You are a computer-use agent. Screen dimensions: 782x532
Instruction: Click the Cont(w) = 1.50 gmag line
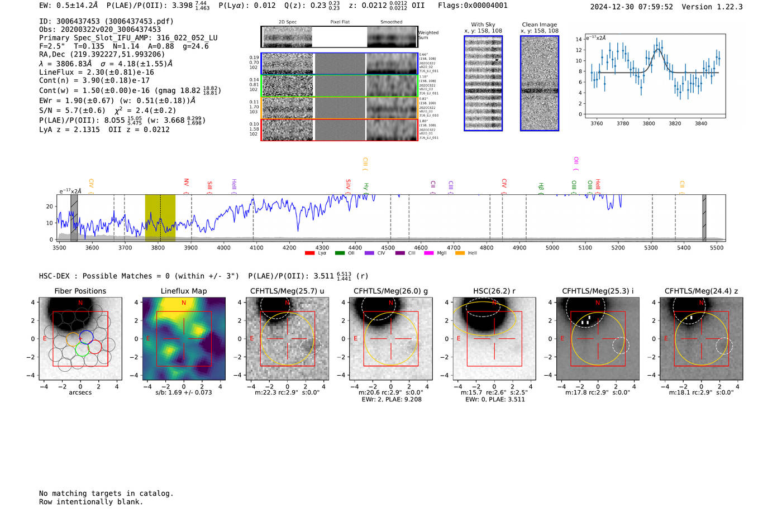[x=130, y=90]
